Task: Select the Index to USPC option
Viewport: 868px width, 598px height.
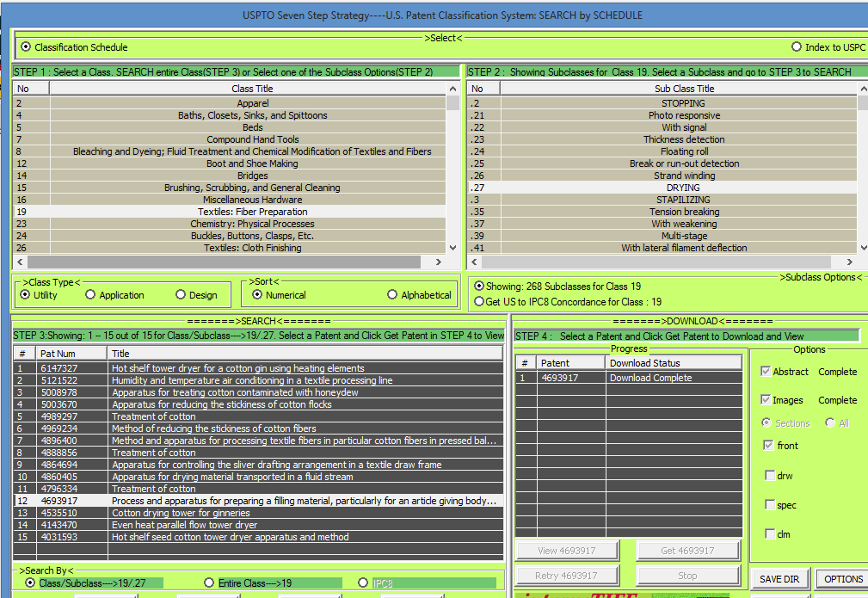Action: tap(797, 47)
